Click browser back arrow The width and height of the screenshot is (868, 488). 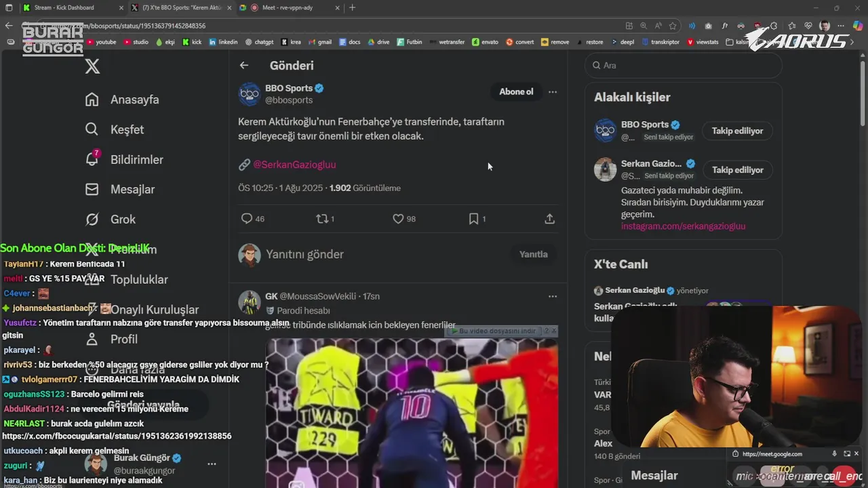[9, 26]
